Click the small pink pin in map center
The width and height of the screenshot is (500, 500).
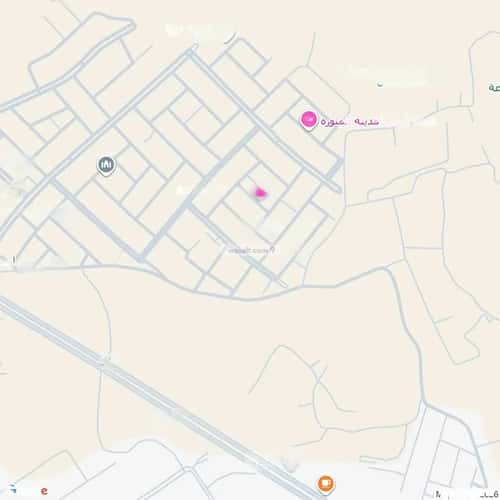click(260, 193)
